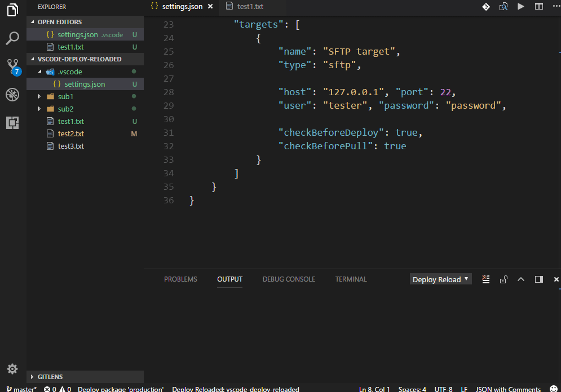Select settings.json inside .vscode folder
Image resolution: width=561 pixels, height=392 pixels.
pyautogui.click(x=85, y=84)
